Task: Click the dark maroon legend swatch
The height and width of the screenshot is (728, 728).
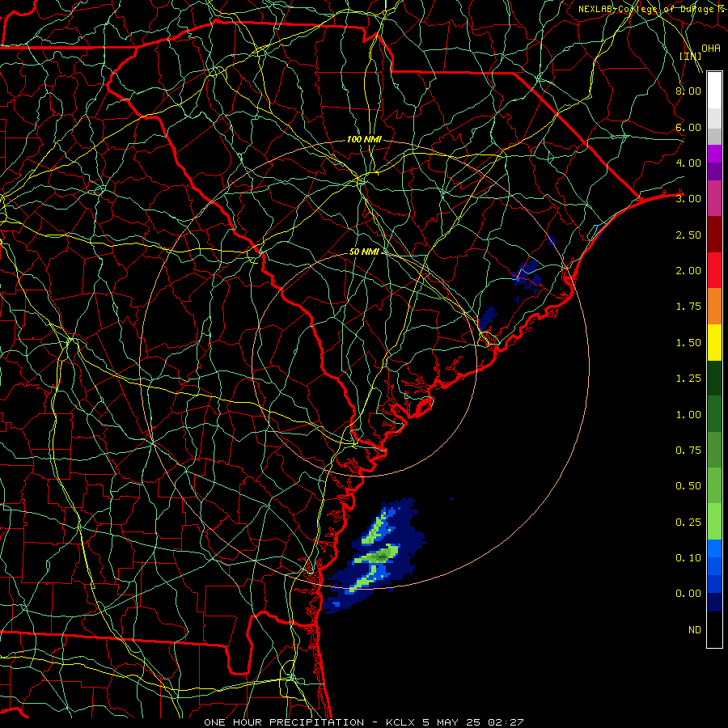Action: (x=714, y=235)
